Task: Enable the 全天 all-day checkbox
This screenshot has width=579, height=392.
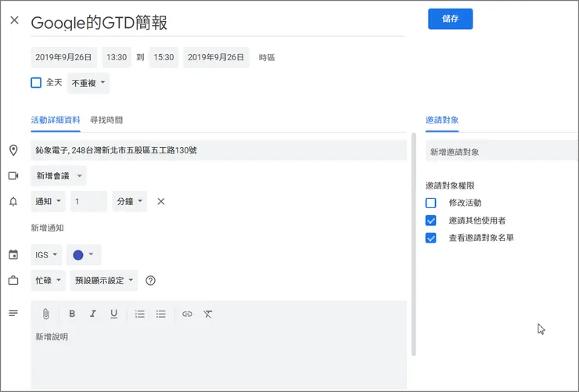Action: [x=36, y=83]
